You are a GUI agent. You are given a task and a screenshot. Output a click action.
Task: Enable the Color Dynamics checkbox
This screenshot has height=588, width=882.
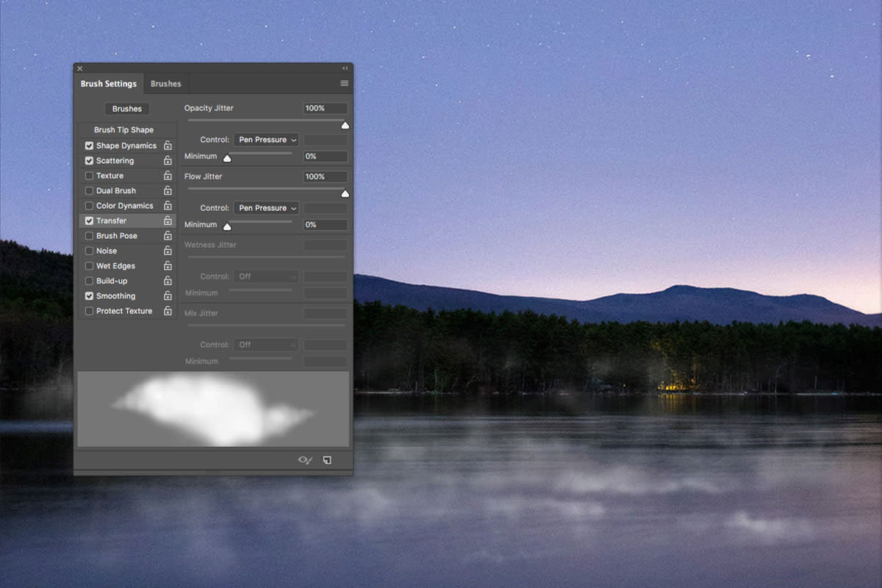[x=89, y=206]
